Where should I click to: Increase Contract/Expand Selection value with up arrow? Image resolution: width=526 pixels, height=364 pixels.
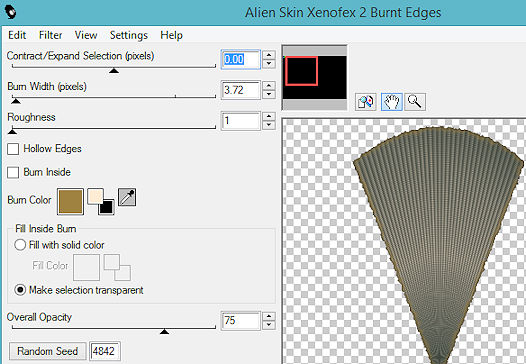268,55
